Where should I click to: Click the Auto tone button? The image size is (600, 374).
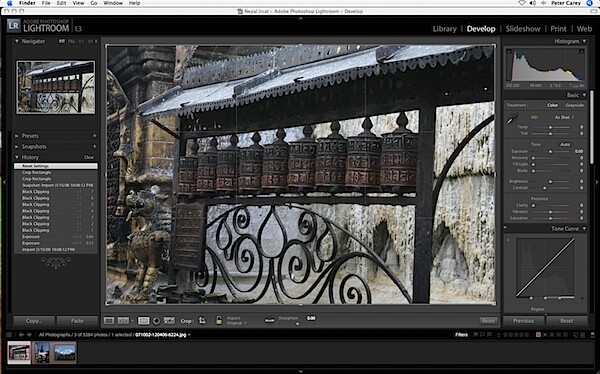click(x=565, y=144)
